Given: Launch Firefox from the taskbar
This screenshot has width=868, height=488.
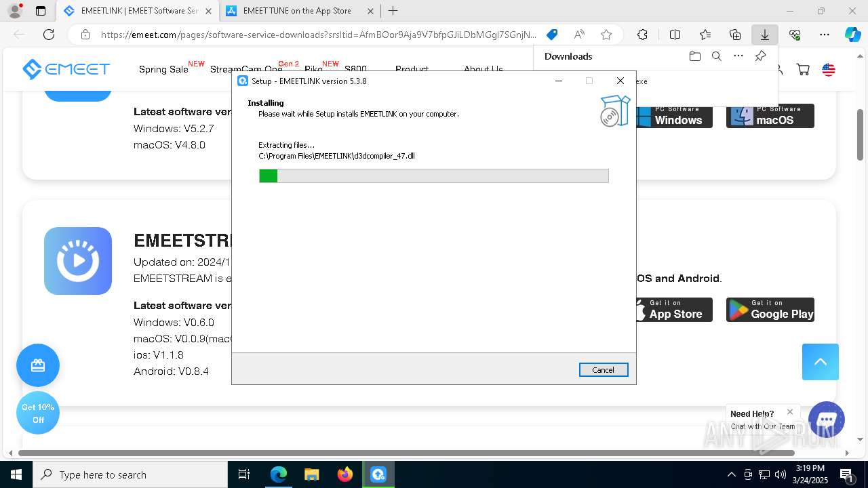Looking at the screenshot, I should pos(345,474).
